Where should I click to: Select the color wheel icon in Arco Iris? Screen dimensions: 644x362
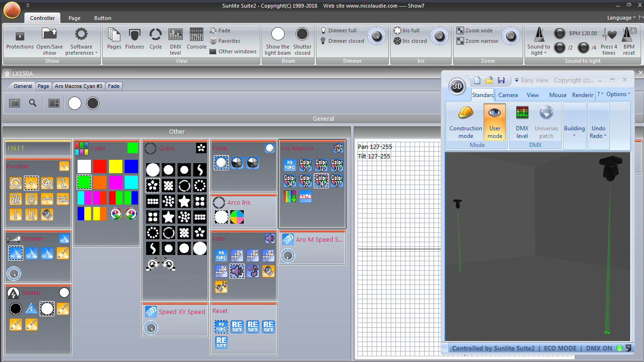(237, 217)
